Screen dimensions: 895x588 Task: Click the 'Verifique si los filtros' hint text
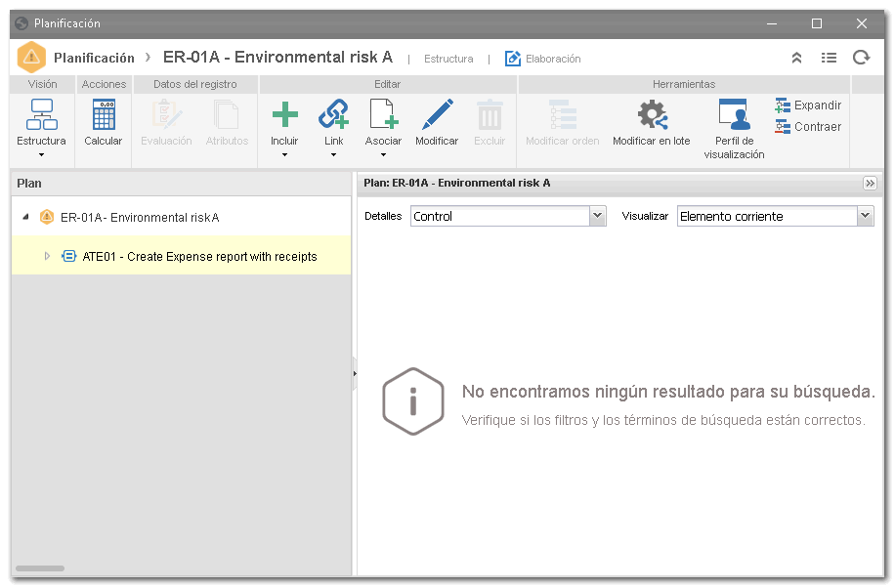[x=663, y=421]
